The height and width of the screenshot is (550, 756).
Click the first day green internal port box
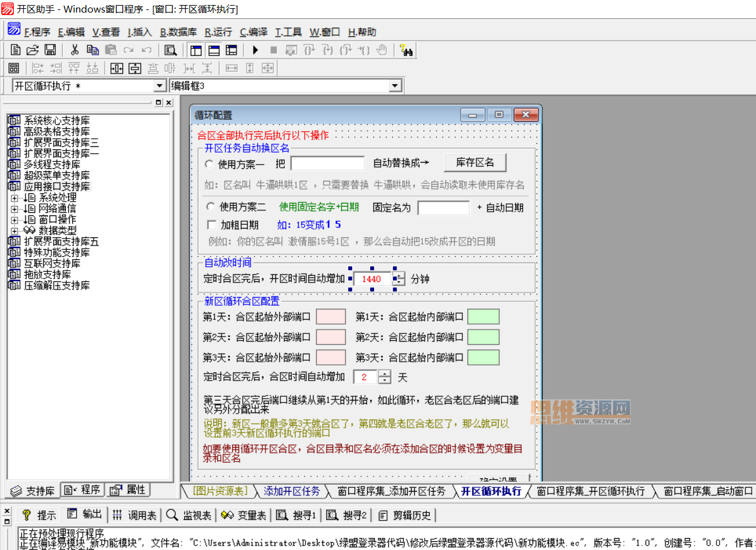click(483, 316)
